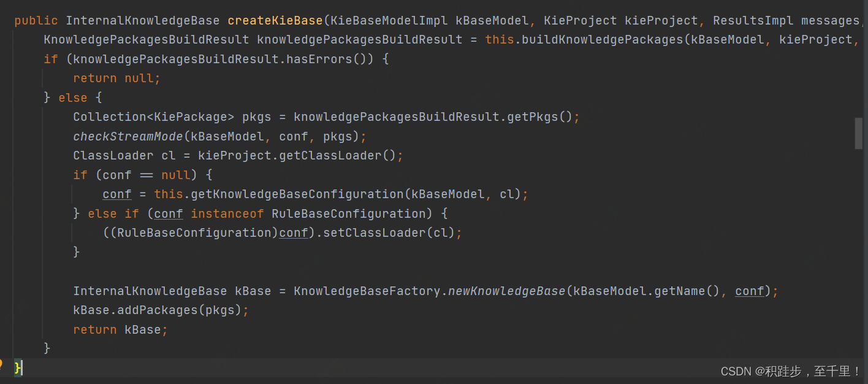868x384 pixels.
Task: Click the 'return kBase;' statement
Action: pos(120,330)
